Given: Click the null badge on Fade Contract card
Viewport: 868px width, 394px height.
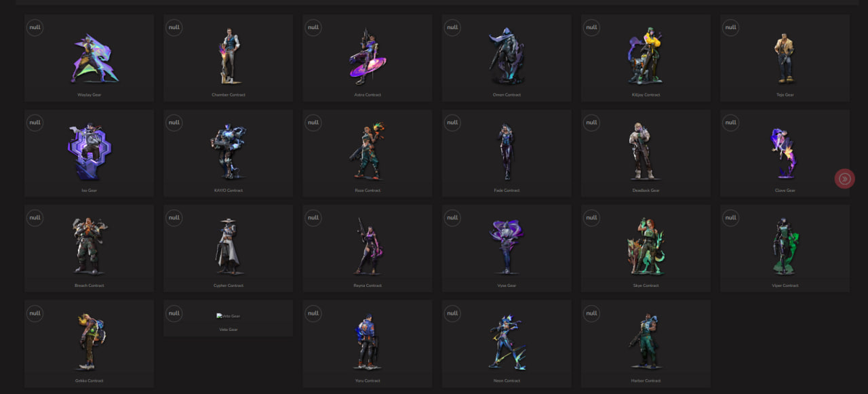Looking at the screenshot, I should pos(452,123).
